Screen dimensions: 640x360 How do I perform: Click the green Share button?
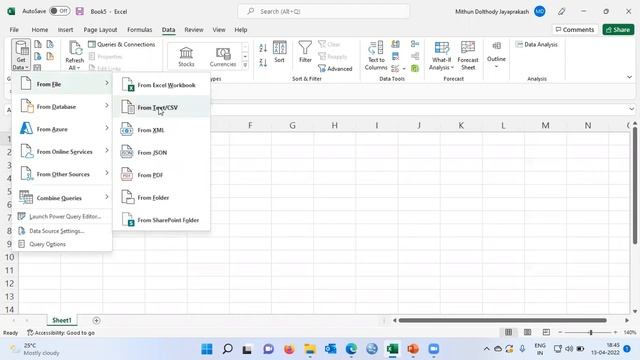618,29
